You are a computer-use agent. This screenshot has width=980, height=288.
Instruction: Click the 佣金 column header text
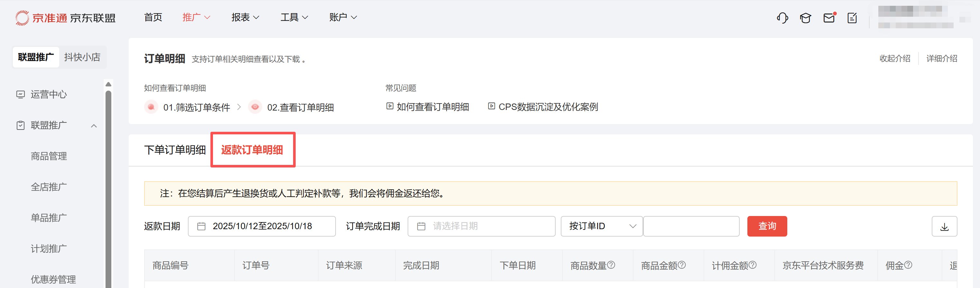pyautogui.click(x=894, y=265)
